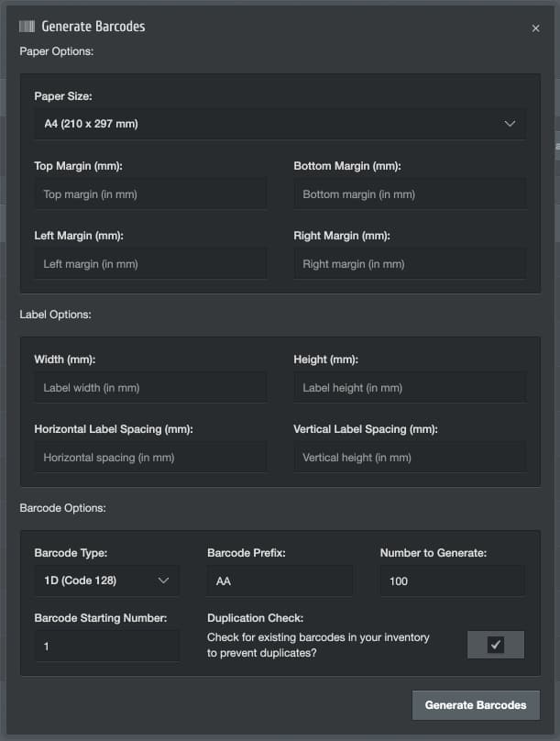Click the Generate Barcodes title text
The image size is (560, 741).
(93, 27)
